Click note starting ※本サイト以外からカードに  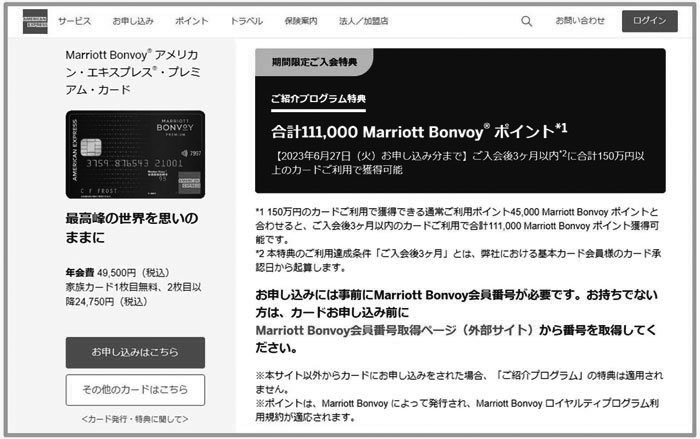click(x=459, y=382)
